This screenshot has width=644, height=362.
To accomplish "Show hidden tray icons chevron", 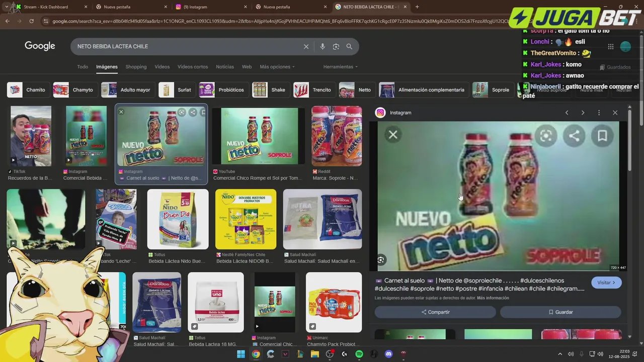I will click(560, 354).
